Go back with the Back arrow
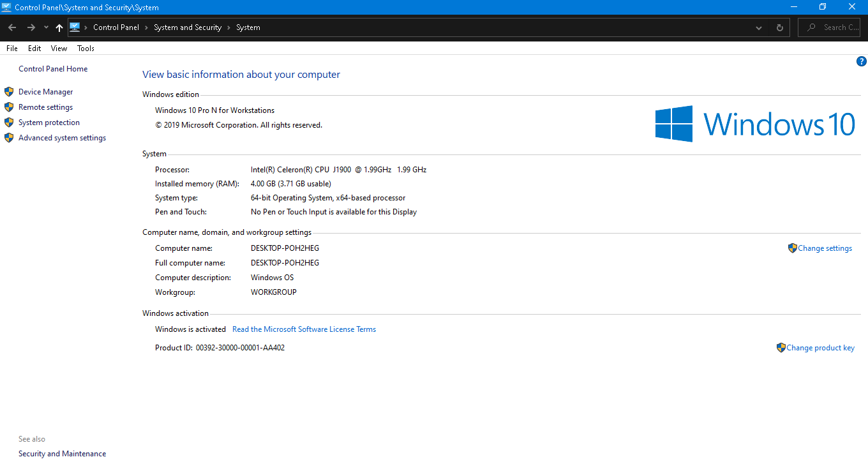 [11, 27]
